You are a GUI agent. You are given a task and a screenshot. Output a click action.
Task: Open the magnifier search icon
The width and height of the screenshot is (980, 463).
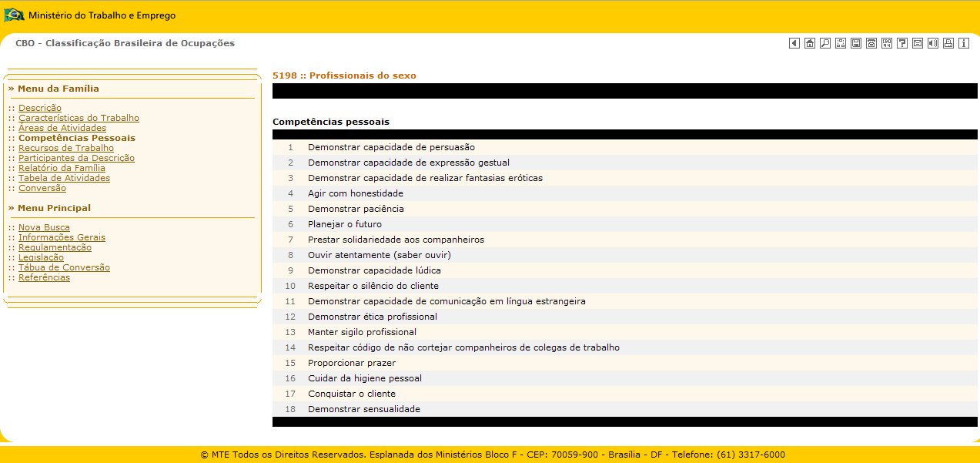pos(825,43)
